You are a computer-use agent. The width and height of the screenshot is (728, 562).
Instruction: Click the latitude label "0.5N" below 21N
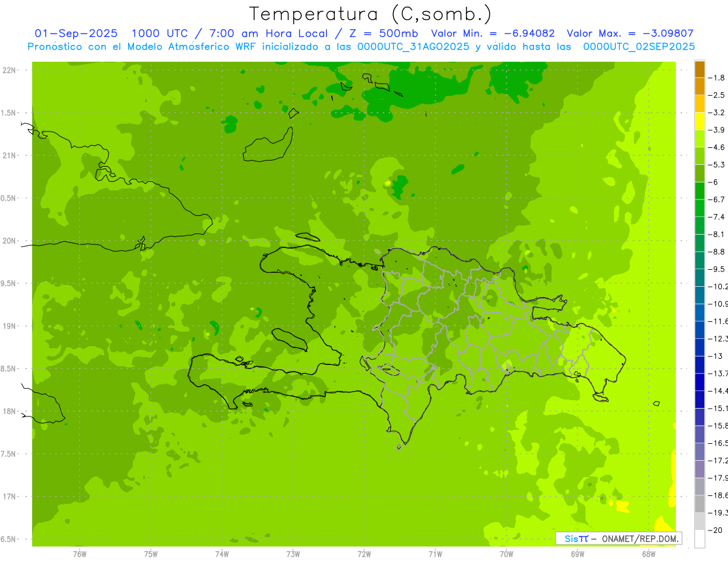(8, 198)
